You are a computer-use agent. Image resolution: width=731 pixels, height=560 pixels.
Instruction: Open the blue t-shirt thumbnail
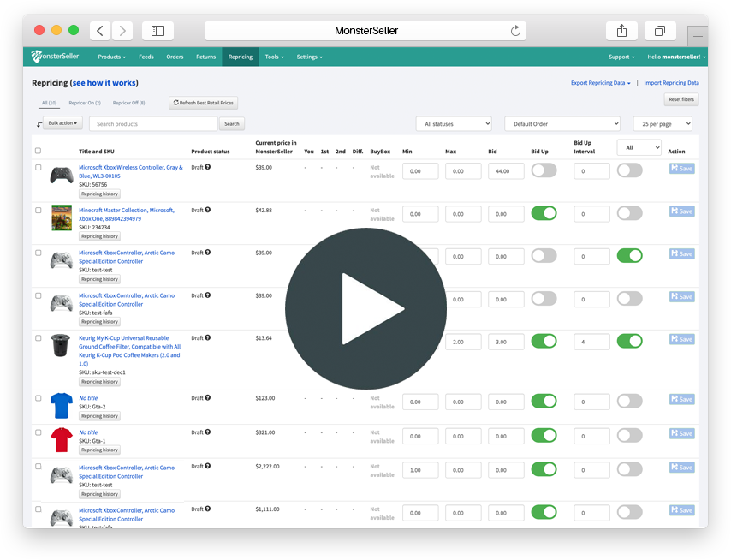[62, 406]
